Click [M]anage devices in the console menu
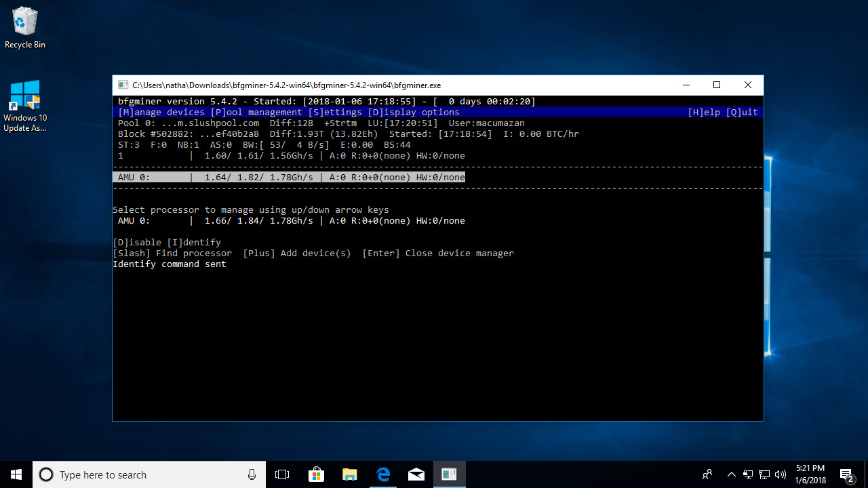The height and width of the screenshot is (488, 868). click(x=161, y=113)
